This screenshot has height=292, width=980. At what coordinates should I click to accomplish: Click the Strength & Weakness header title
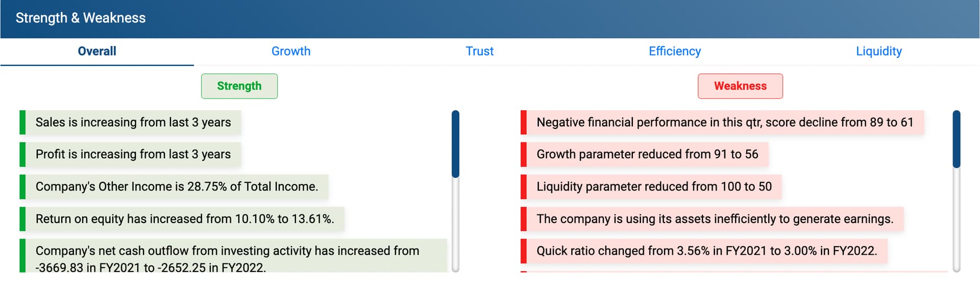[x=81, y=18]
